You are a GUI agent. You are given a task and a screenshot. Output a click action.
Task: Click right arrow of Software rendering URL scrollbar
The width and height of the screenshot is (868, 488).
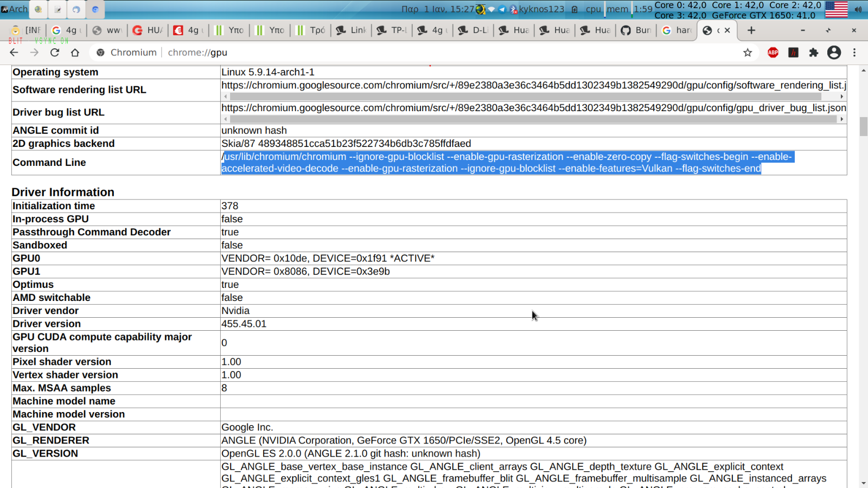[842, 97]
